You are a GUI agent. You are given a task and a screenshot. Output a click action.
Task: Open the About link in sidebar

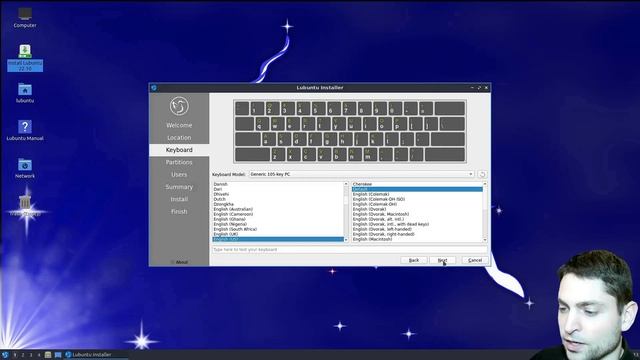179,262
